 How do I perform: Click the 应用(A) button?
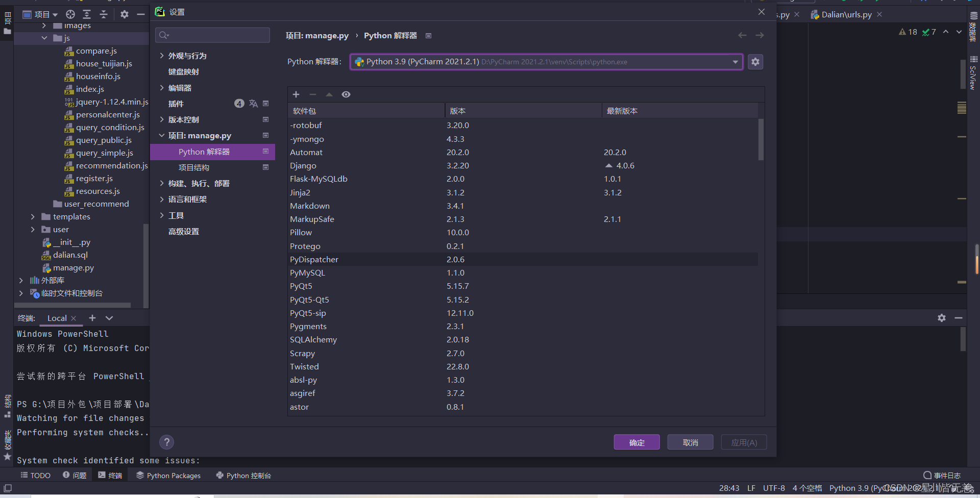(x=744, y=442)
